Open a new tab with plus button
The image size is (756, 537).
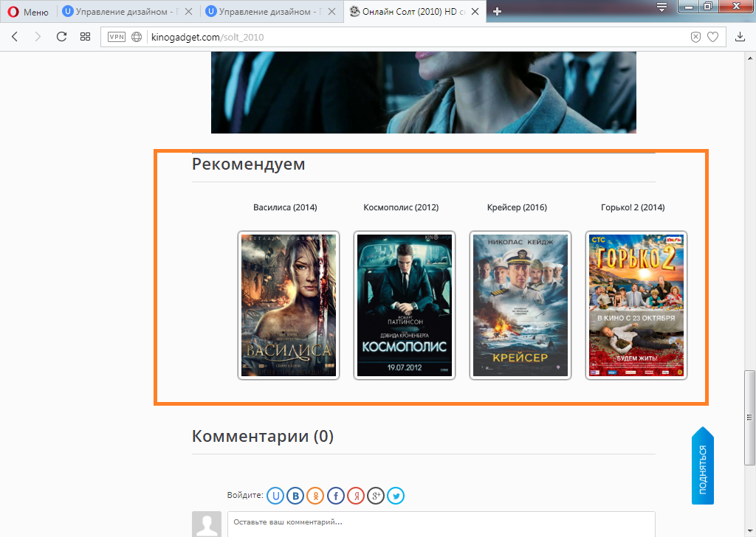click(x=497, y=12)
